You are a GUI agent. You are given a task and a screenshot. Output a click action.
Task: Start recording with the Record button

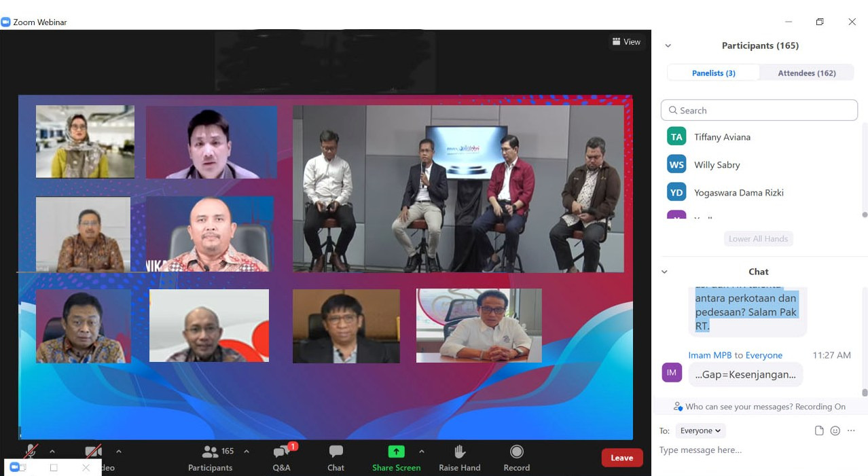pos(517,459)
